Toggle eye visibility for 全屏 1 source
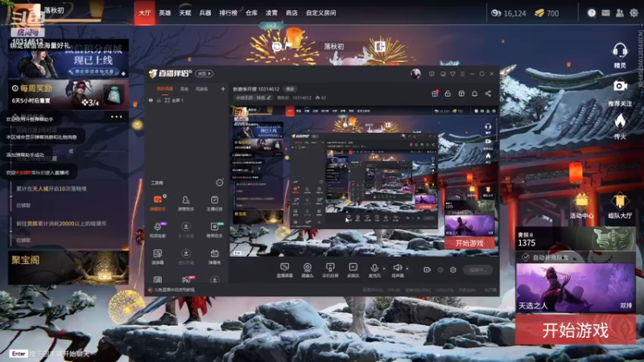The image size is (644, 362). (x=151, y=100)
